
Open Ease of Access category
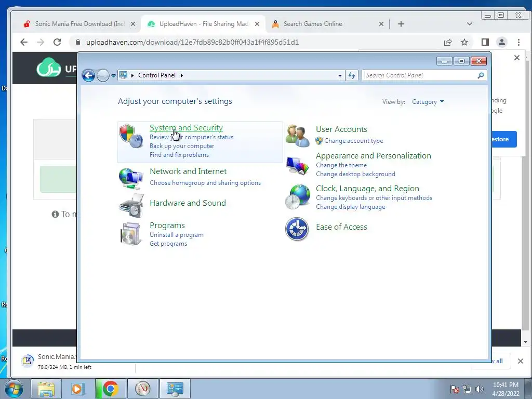341,227
